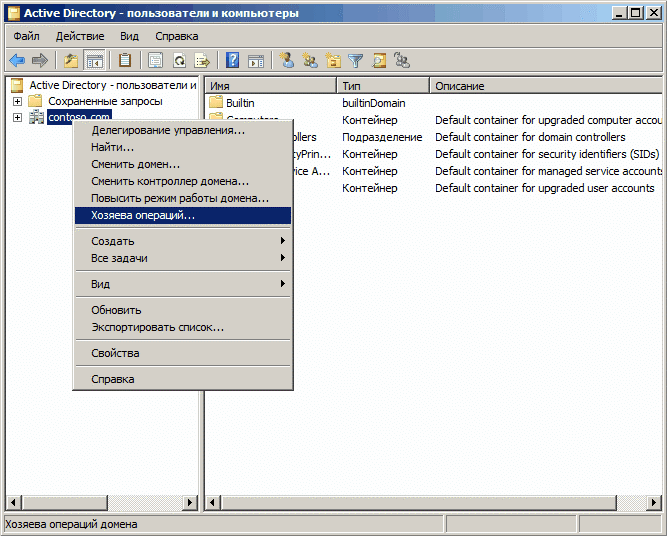Image resolution: width=667 pixels, height=536 pixels.
Task: Open Help via the blue question mark icon
Action: pos(232,60)
